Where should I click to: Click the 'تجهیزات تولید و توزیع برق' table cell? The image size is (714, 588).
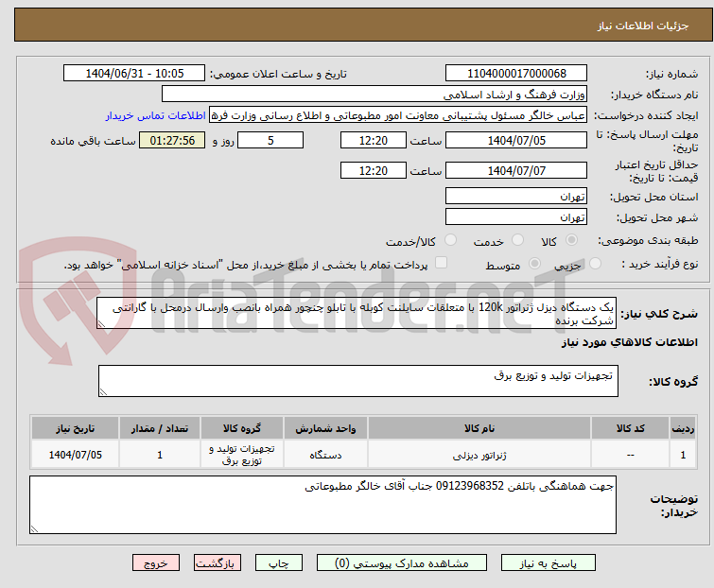(242, 455)
